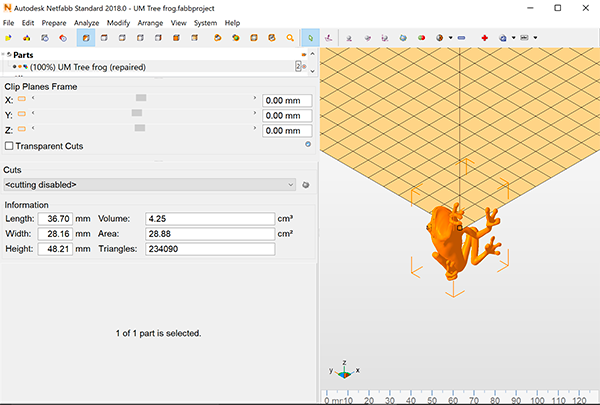
Task: Click the gray icon next to Cuts dropdown
Action: [305, 185]
